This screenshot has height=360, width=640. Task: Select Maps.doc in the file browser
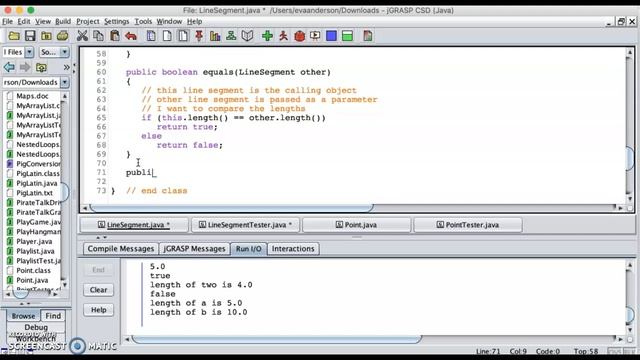pos(32,96)
